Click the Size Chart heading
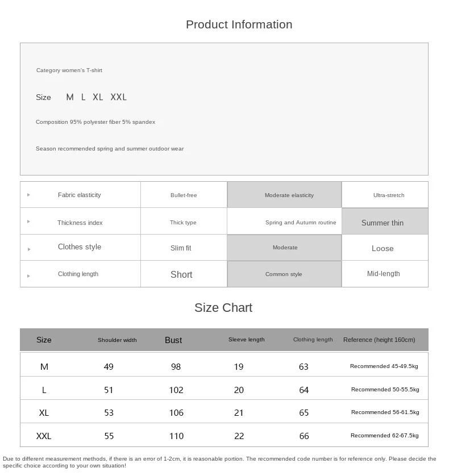Image resolution: width=449 pixels, height=476 pixels. coord(223,307)
